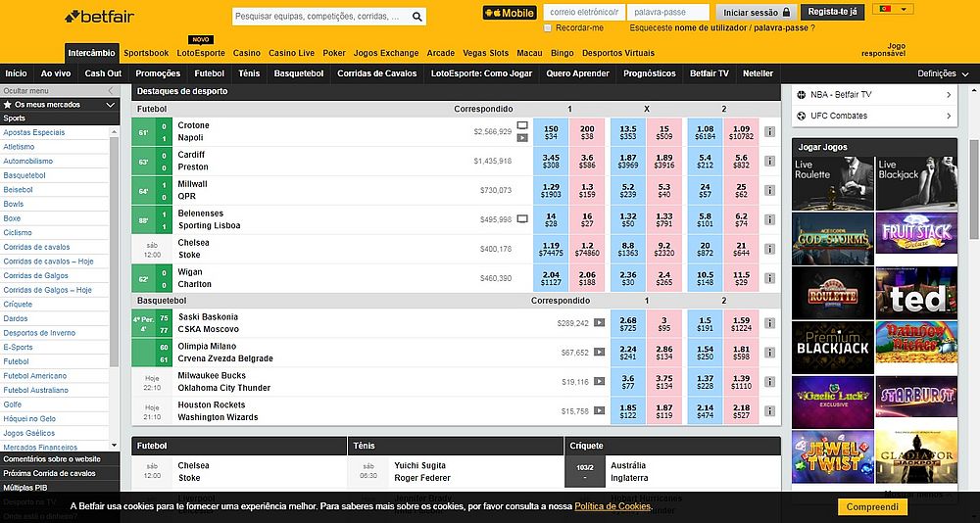Image resolution: width=980 pixels, height=523 pixels.
Task: Open Yuichi Sugita v Roger Federer match
Action: [422, 472]
